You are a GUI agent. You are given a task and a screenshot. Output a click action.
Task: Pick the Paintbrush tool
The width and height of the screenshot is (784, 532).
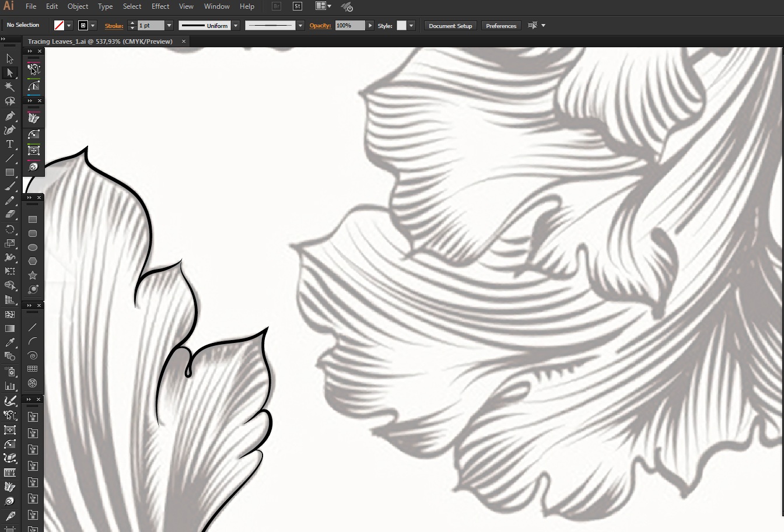coord(10,187)
